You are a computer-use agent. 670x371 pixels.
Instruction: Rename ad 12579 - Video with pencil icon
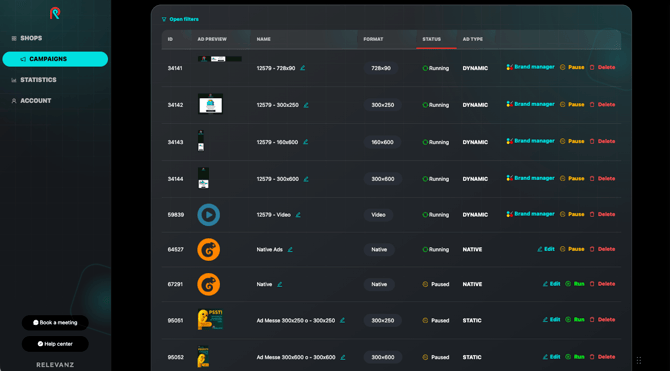tap(298, 215)
